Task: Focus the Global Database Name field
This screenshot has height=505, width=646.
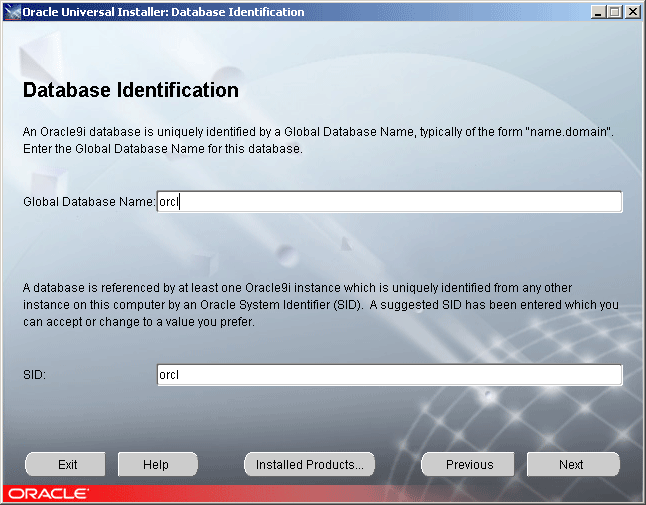Action: (x=389, y=201)
